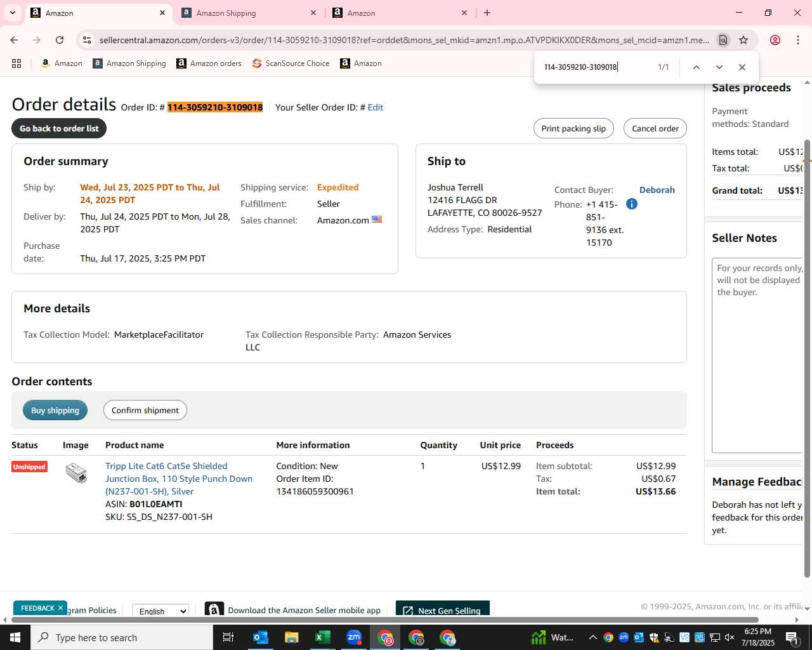Go to next find result
The width and height of the screenshot is (812, 650).
719,67
